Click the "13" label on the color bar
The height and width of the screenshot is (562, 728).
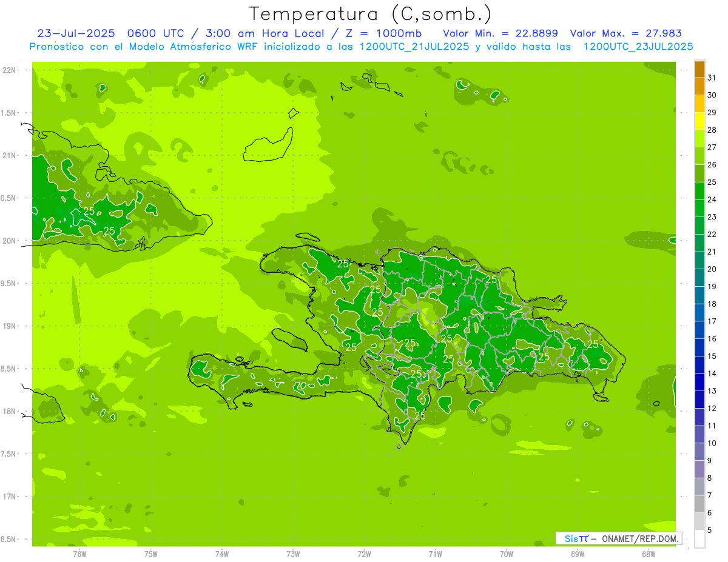(712, 391)
